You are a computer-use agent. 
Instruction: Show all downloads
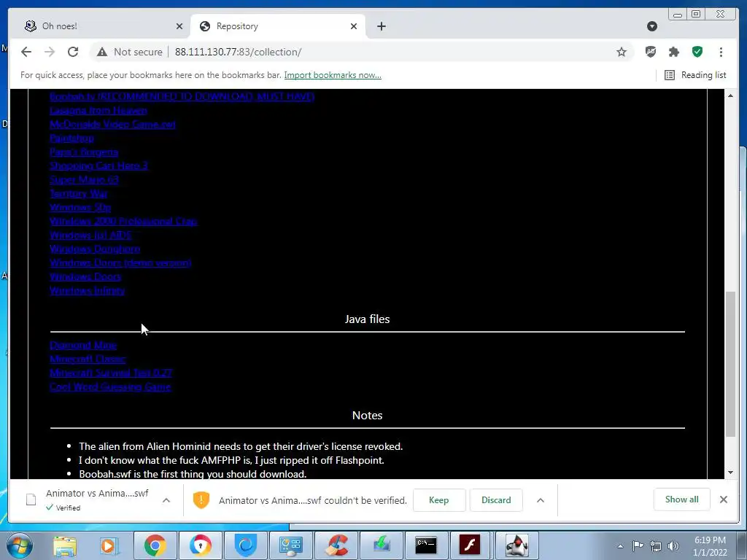682,499
